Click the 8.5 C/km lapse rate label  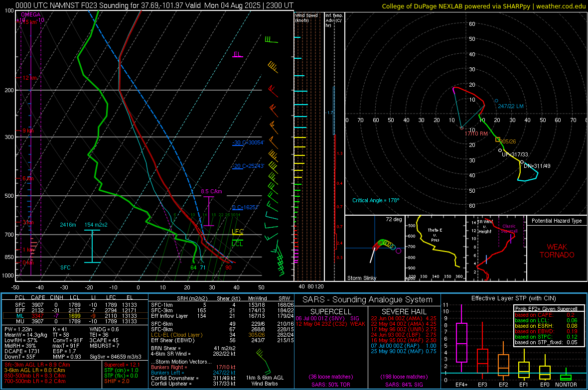[211, 191]
